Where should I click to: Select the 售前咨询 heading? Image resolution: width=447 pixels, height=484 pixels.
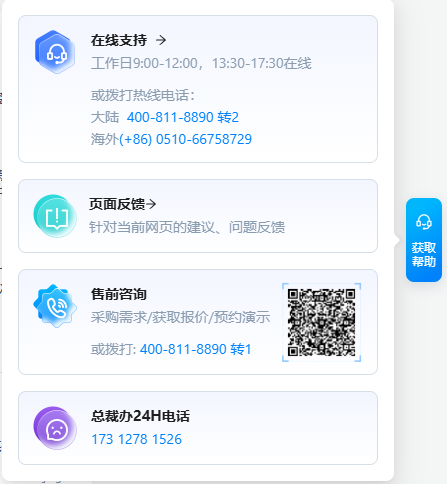tap(119, 294)
